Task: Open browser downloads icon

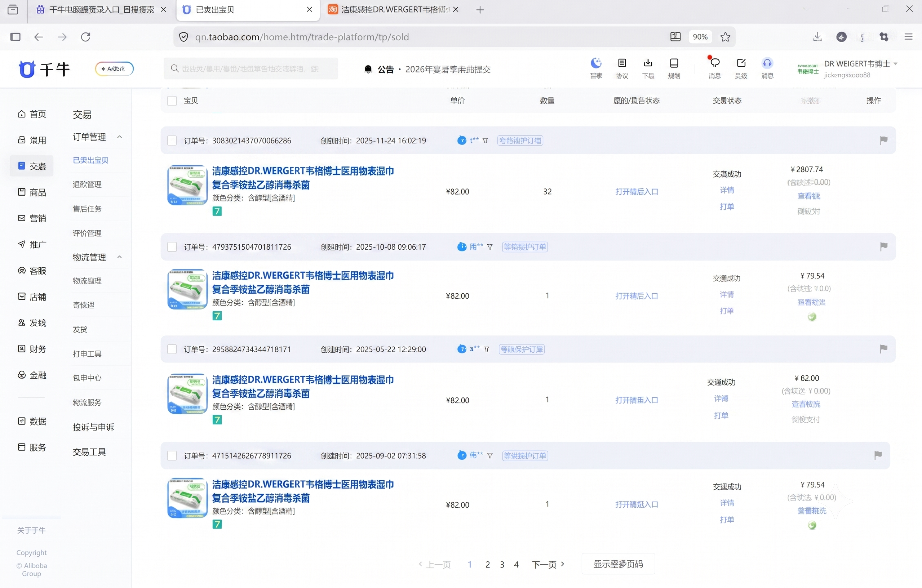Action: tap(817, 37)
